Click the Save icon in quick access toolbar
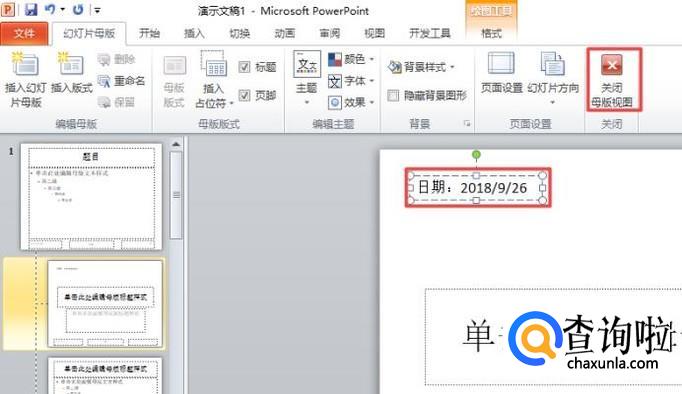The width and height of the screenshot is (682, 394). pyautogui.click(x=30, y=9)
